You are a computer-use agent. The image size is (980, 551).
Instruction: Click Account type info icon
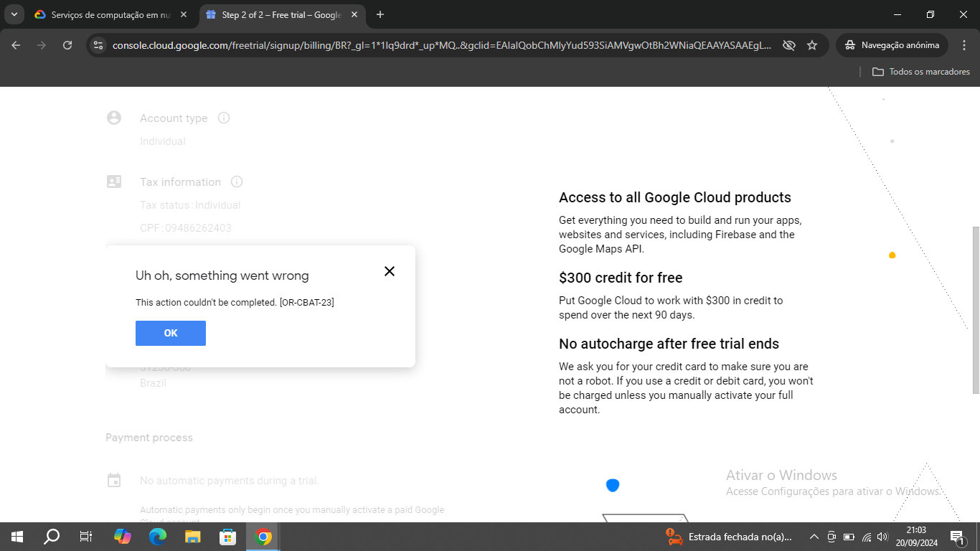(x=224, y=118)
